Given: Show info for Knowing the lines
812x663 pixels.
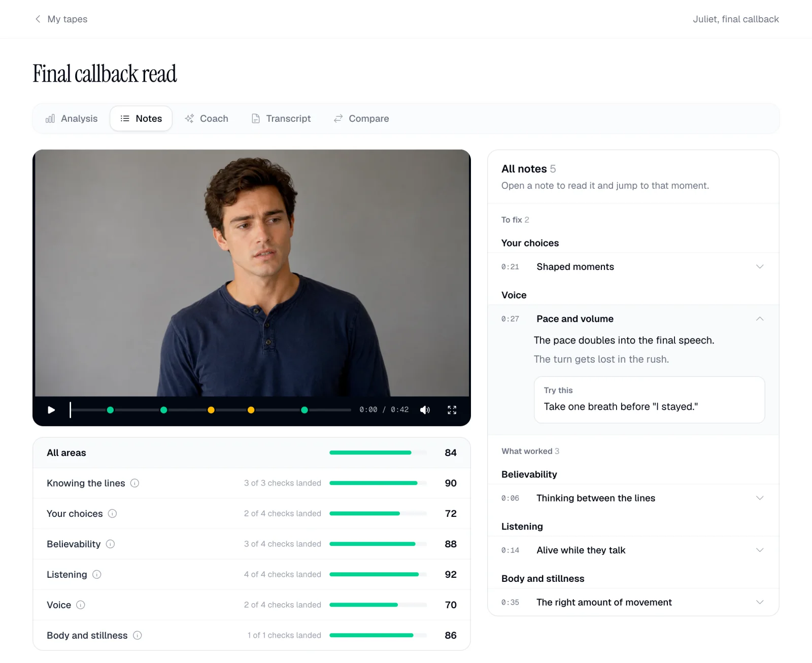Looking at the screenshot, I should click(x=134, y=483).
